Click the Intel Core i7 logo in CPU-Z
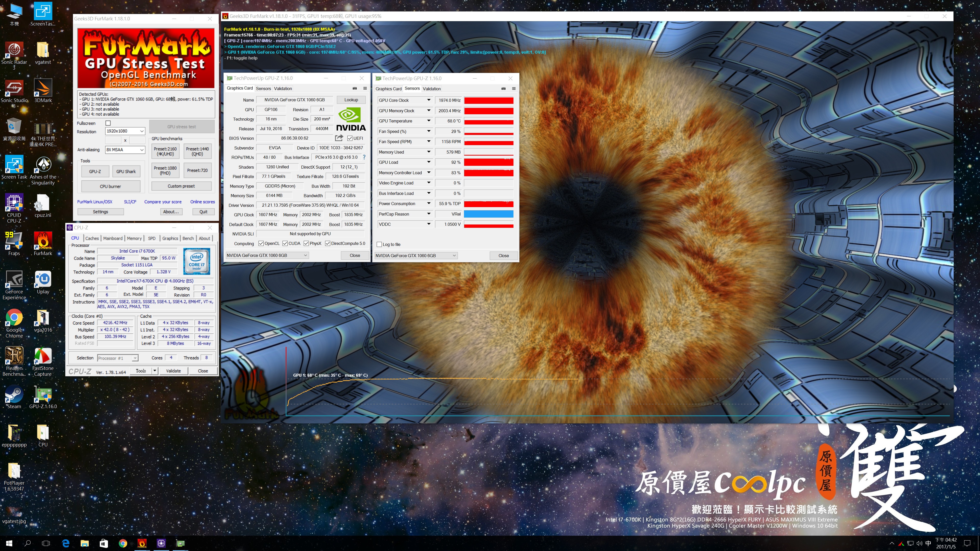This screenshot has width=980, height=551. pos(197,261)
